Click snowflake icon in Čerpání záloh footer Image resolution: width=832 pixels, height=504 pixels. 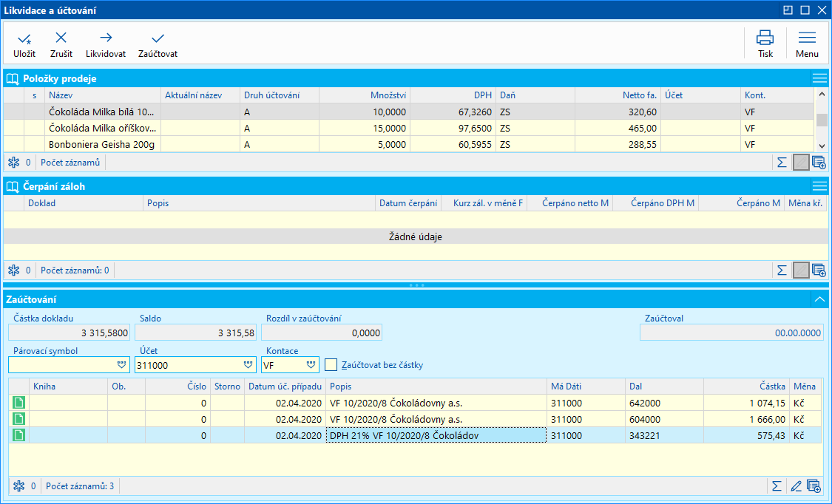pos(14,270)
